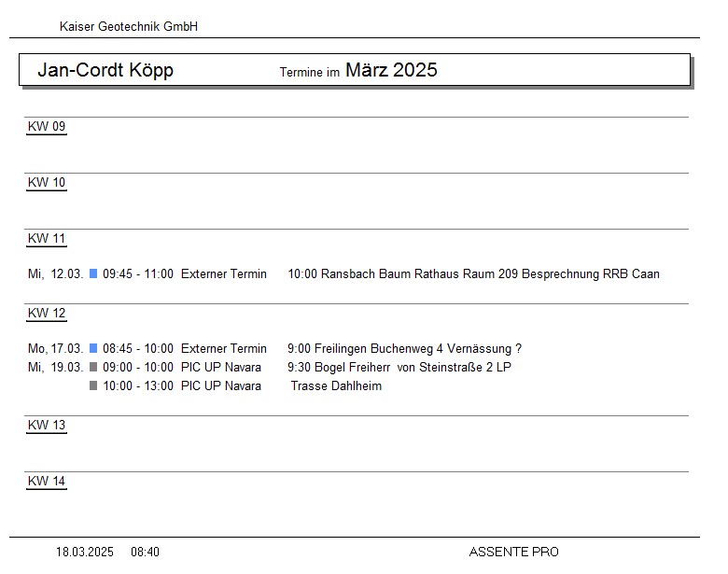
Task: Click the blue marker beside Mo, 17.03.
Action: pos(93,349)
